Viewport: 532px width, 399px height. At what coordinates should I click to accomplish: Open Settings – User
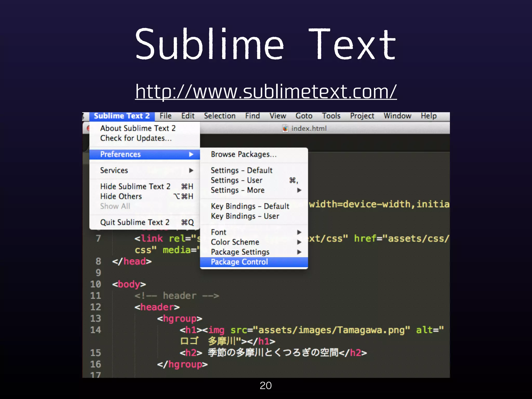coord(254,180)
